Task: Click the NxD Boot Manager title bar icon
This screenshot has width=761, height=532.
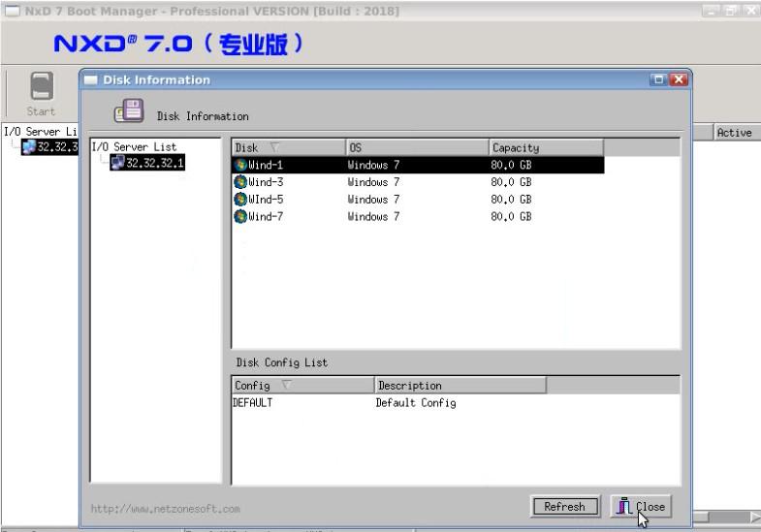Action: [13, 11]
